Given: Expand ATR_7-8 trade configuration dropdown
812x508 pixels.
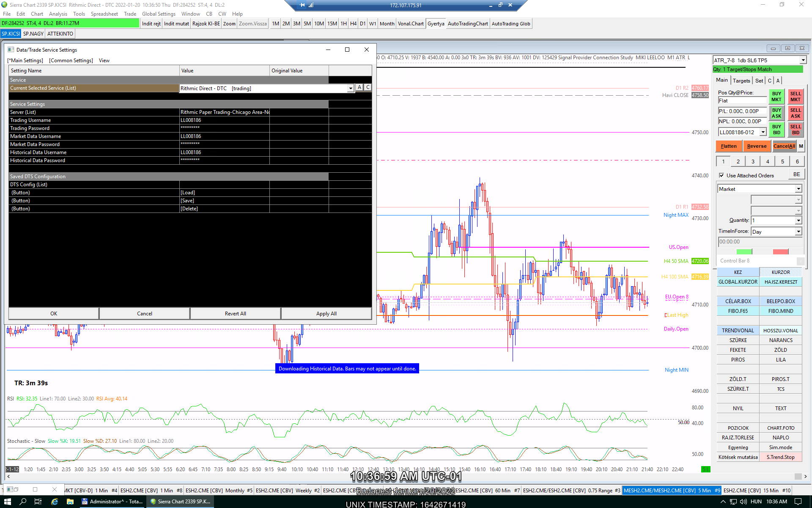Looking at the screenshot, I should click(803, 60).
